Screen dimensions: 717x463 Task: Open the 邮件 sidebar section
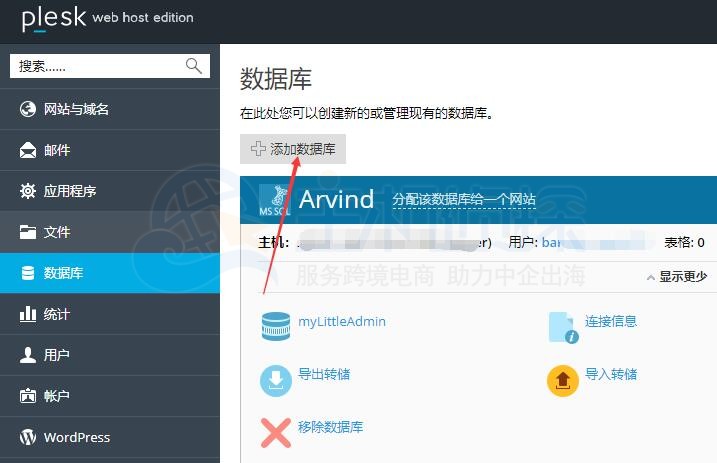coord(110,150)
